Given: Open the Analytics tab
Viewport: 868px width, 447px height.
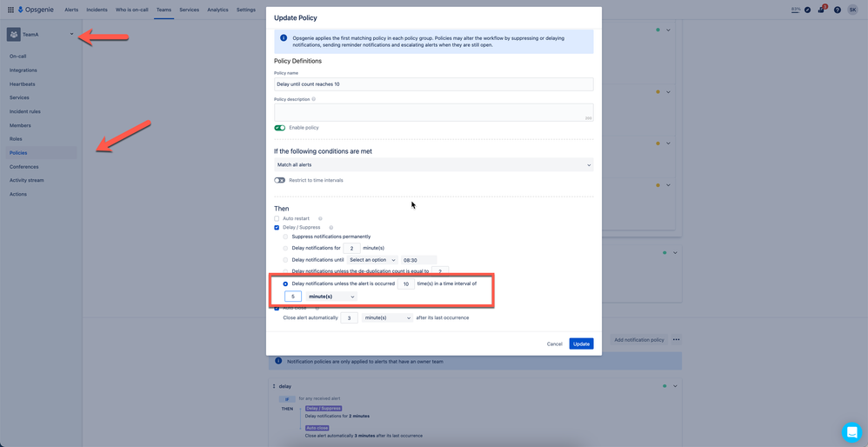Looking at the screenshot, I should 217,10.
